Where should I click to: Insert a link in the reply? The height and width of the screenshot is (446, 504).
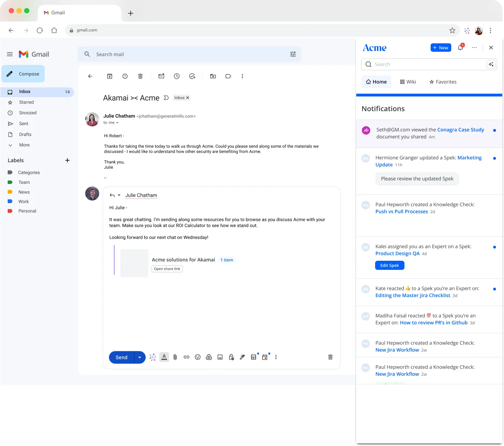187,357
